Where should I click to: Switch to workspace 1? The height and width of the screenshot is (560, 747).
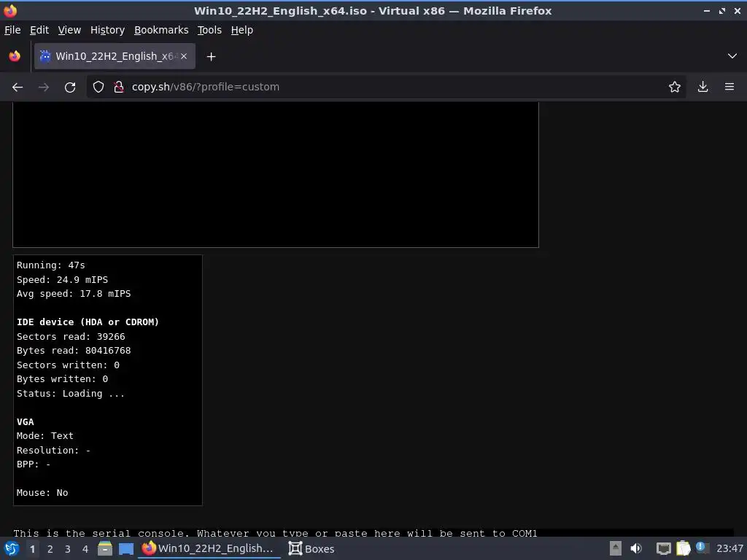[32, 549]
